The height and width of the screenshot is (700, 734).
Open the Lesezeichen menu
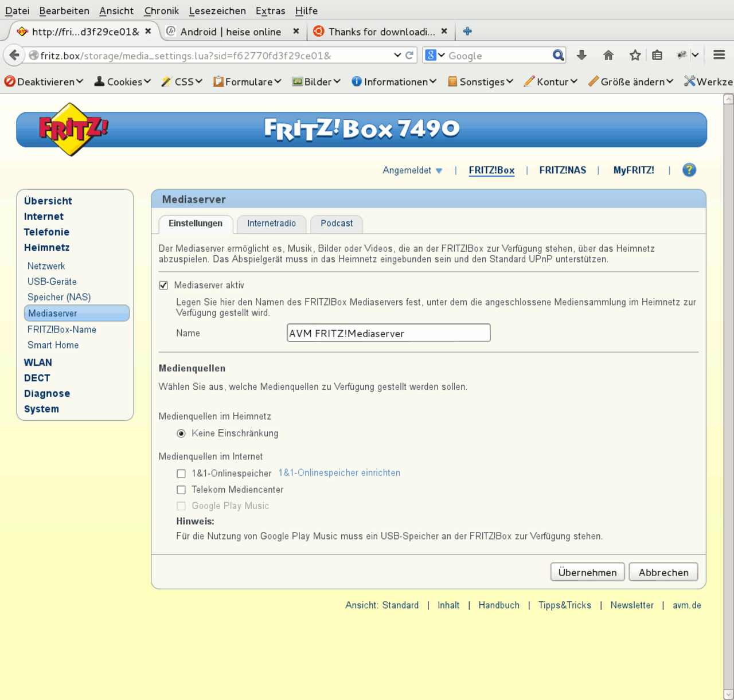tap(217, 10)
